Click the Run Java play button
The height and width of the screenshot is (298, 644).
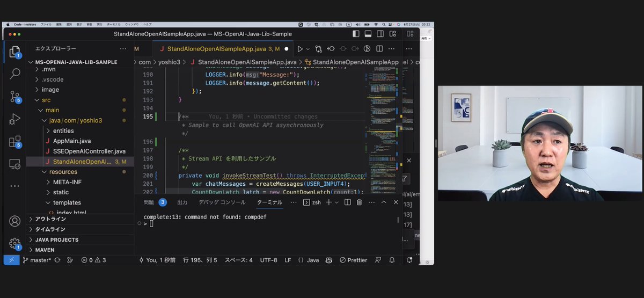click(x=300, y=48)
